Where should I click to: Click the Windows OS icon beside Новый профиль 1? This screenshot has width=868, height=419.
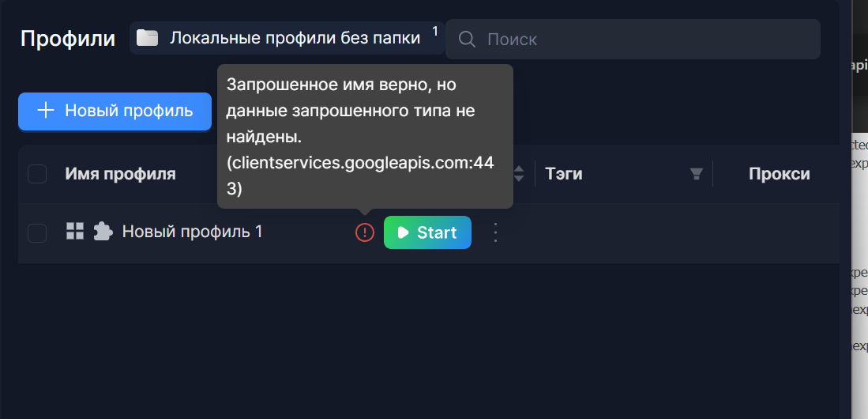[75, 232]
